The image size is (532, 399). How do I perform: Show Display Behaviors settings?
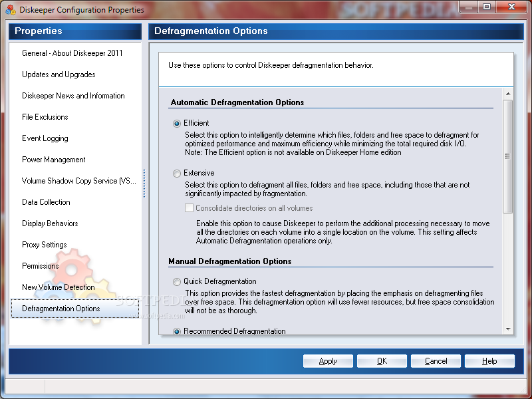click(x=51, y=223)
